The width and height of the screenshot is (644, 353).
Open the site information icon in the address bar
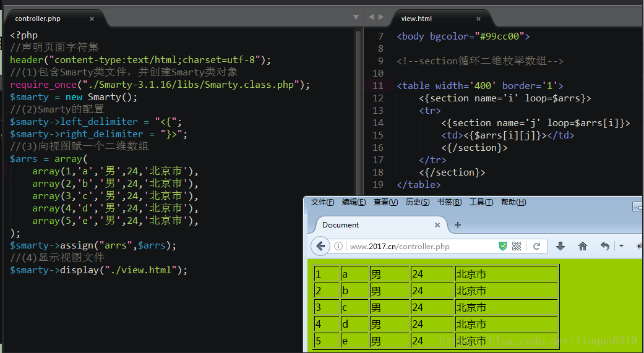click(x=338, y=246)
